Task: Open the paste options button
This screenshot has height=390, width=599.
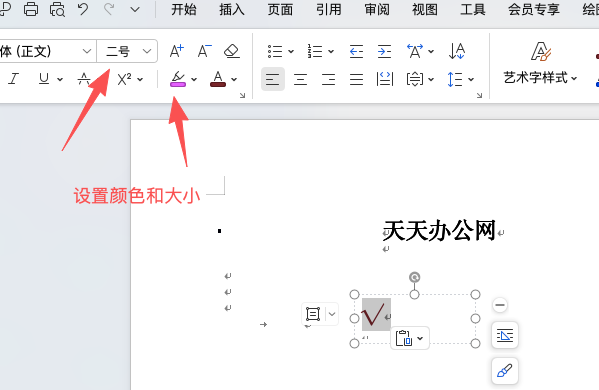Action: [x=410, y=338]
